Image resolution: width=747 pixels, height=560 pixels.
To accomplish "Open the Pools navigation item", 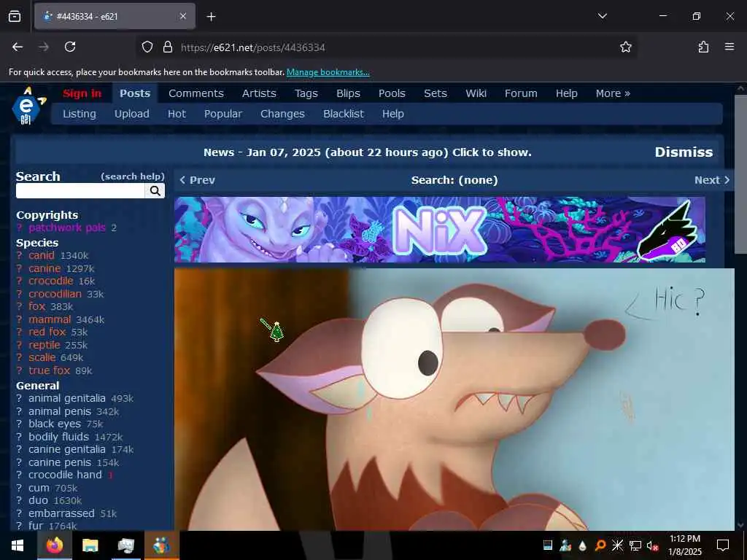I will click(x=392, y=93).
